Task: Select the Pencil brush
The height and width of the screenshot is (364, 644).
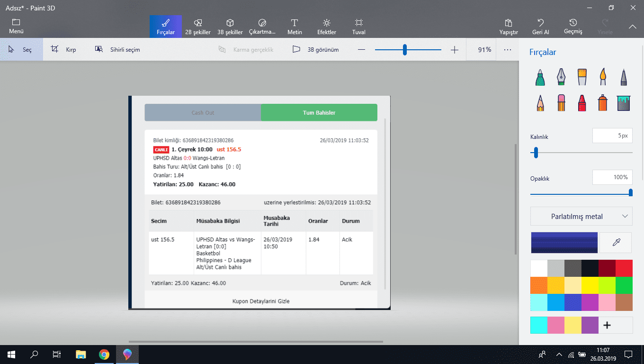Action: coord(540,102)
